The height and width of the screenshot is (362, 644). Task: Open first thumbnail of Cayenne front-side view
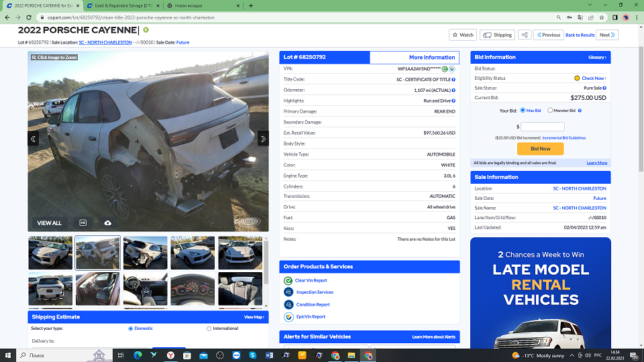pos(50,253)
